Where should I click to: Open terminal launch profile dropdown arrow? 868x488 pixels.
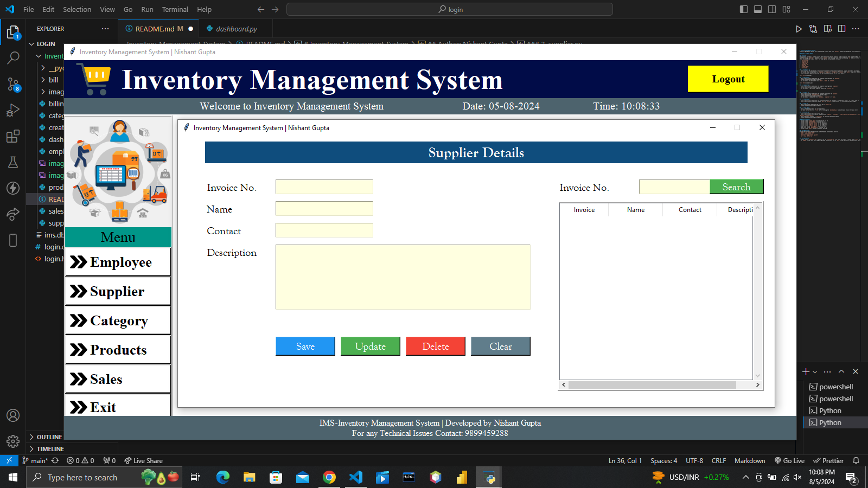coord(815,372)
